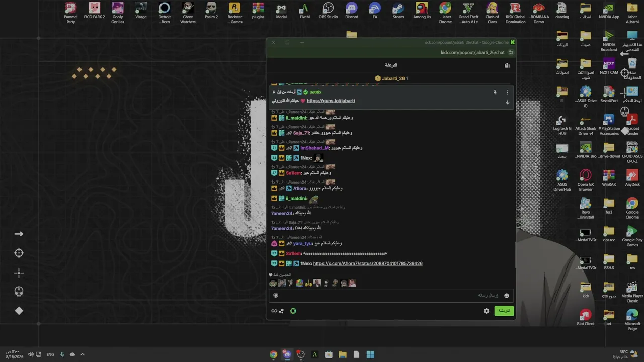Image resolution: width=644 pixels, height=362 pixels.
Task: Open the NVIDIA App desktop shortcut
Action: click(x=609, y=11)
